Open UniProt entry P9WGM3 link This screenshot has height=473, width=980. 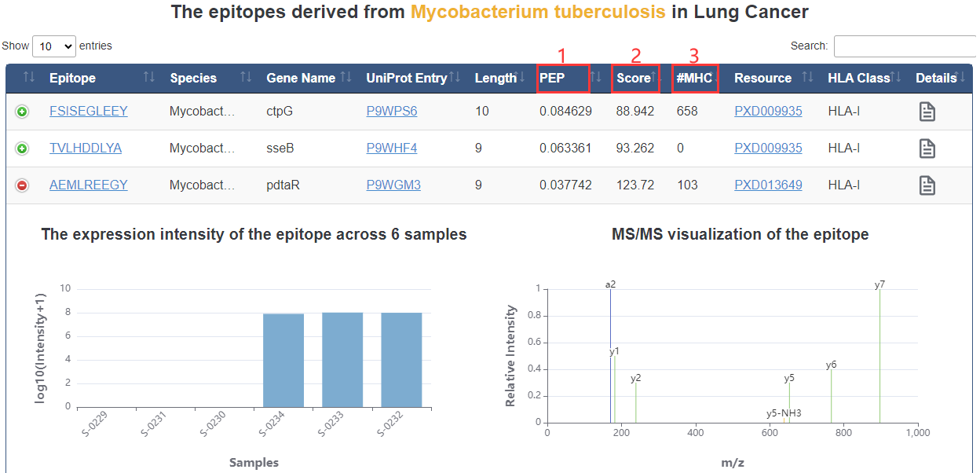pyautogui.click(x=393, y=185)
